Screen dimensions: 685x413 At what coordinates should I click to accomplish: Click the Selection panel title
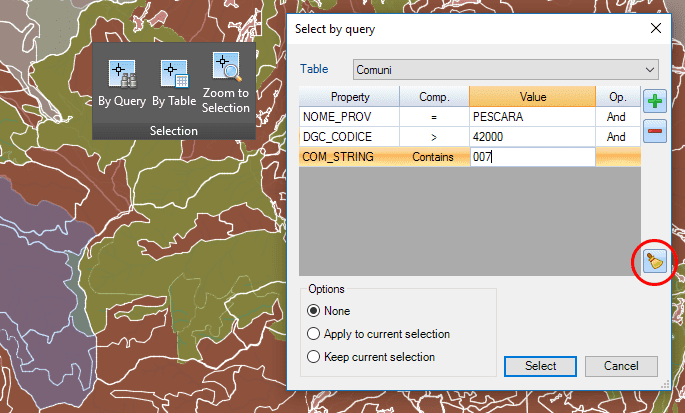(173, 131)
